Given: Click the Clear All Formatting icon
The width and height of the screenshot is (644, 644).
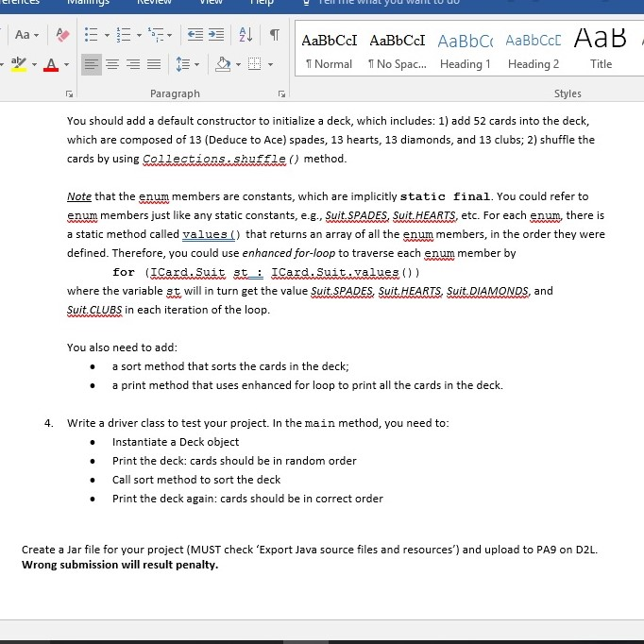Looking at the screenshot, I should 60,36.
